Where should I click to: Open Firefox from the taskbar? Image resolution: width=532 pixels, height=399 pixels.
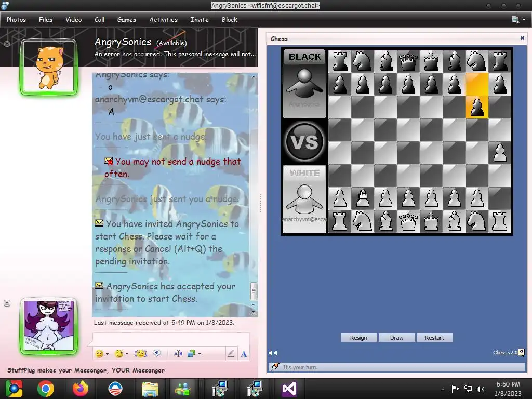point(81,389)
